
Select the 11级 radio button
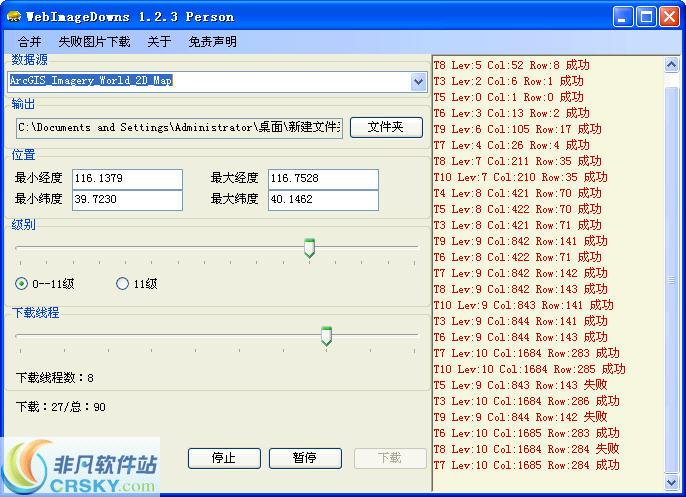[x=122, y=284]
